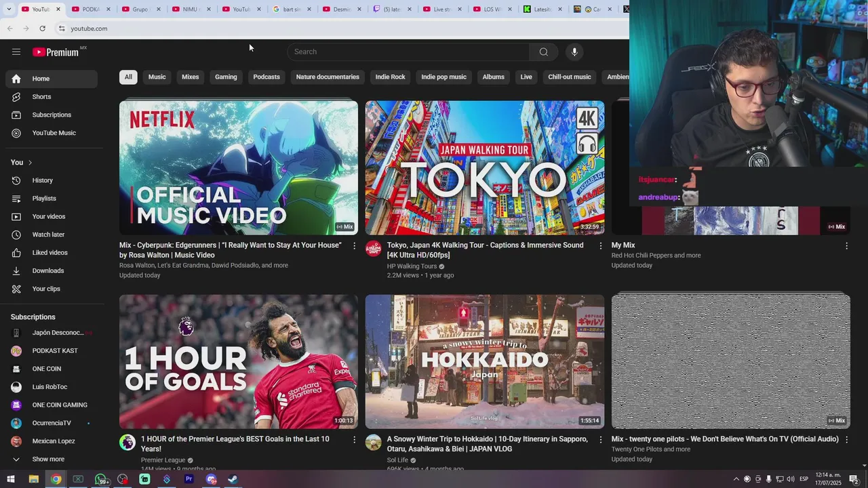The width and height of the screenshot is (868, 488).
Task: Start voice search with microphone icon
Action: (x=574, y=52)
